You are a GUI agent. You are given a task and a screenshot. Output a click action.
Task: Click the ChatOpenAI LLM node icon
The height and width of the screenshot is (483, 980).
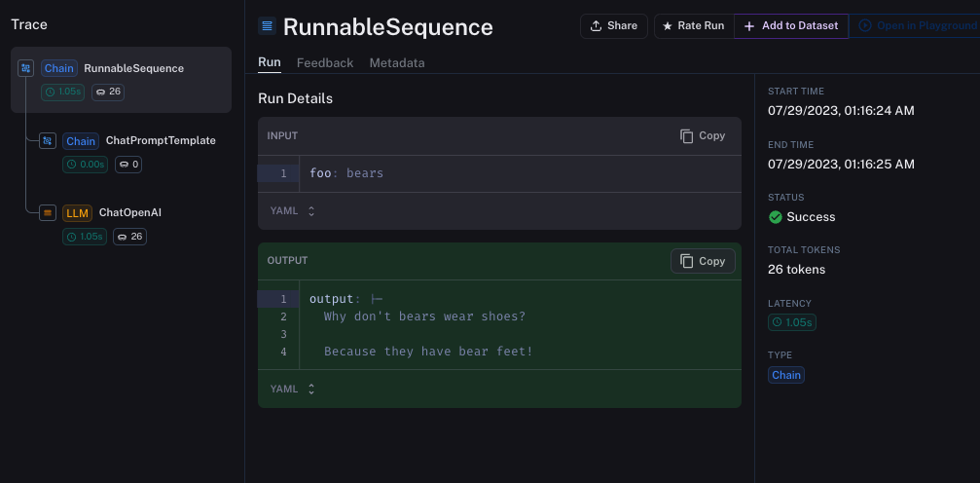(48, 212)
